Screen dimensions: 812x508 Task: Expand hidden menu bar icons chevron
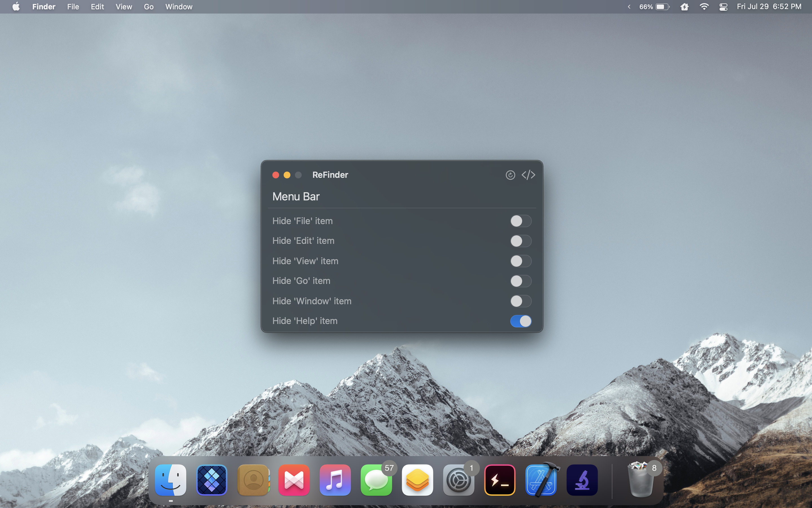(629, 7)
